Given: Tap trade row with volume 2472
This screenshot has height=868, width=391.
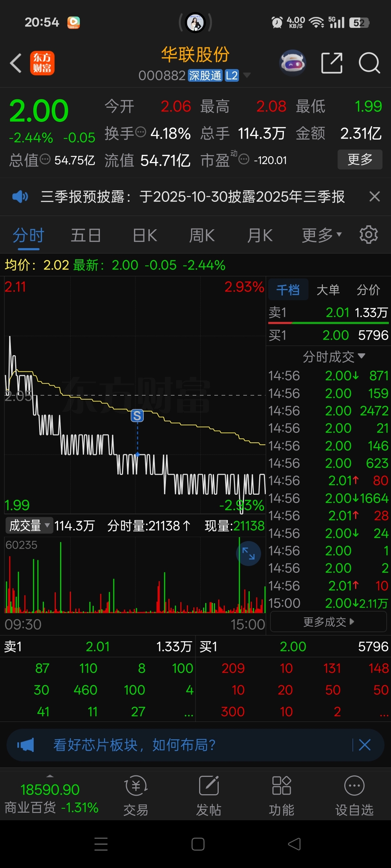Looking at the screenshot, I should pyautogui.click(x=328, y=411).
